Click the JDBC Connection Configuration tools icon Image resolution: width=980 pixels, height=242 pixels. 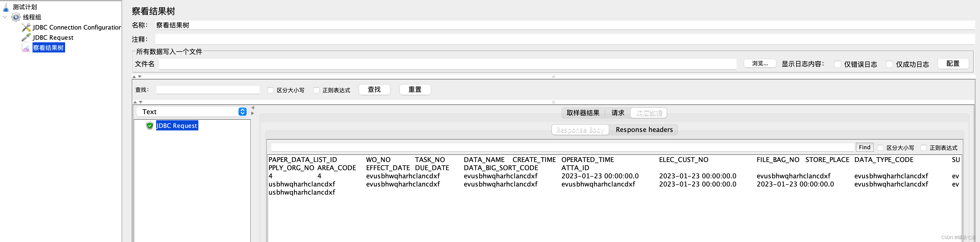click(26, 28)
